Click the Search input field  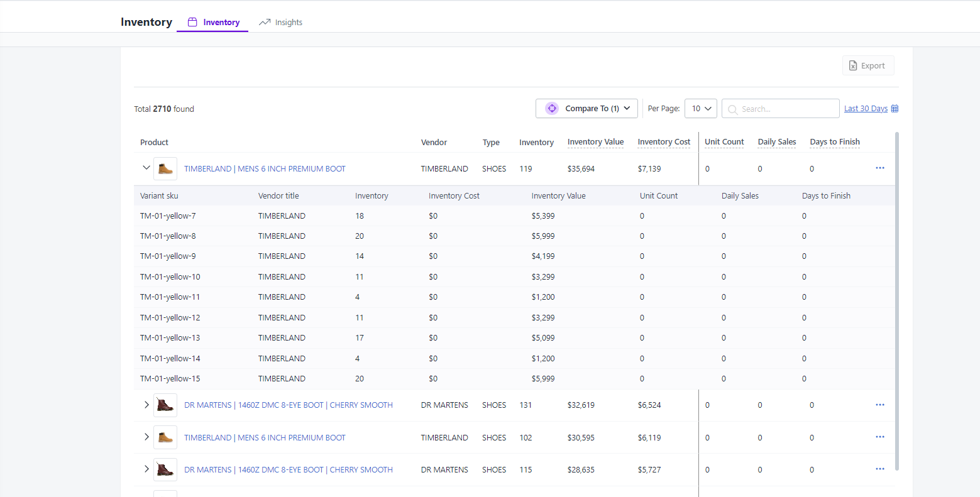tap(781, 108)
